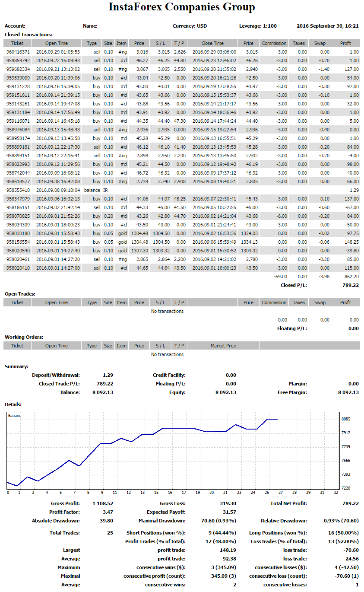This screenshot has width=364, height=592.
Task: Click the Closed Transactions: heading
Action: pyautogui.click(x=28, y=35)
